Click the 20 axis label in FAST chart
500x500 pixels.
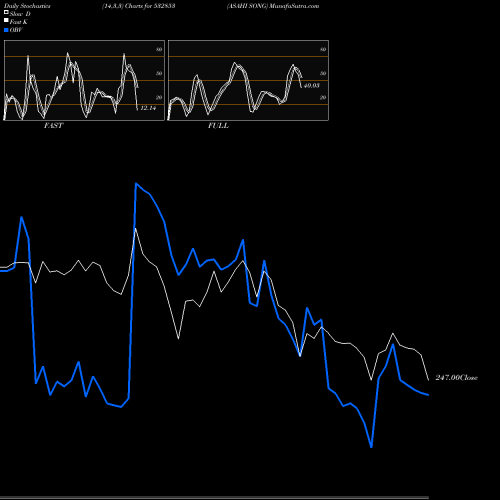coord(159,97)
